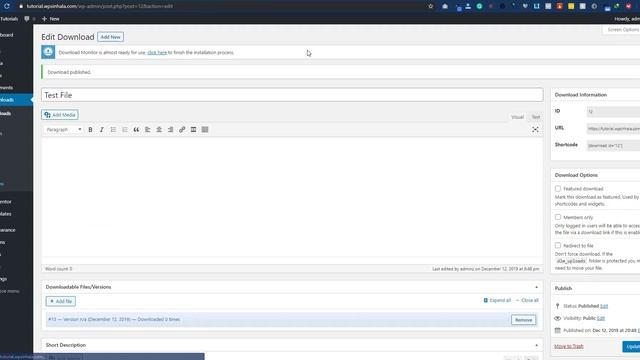Click the status pin icon in Publish
Image resolution: width=640 pixels, height=360 pixels.
[x=558, y=306]
